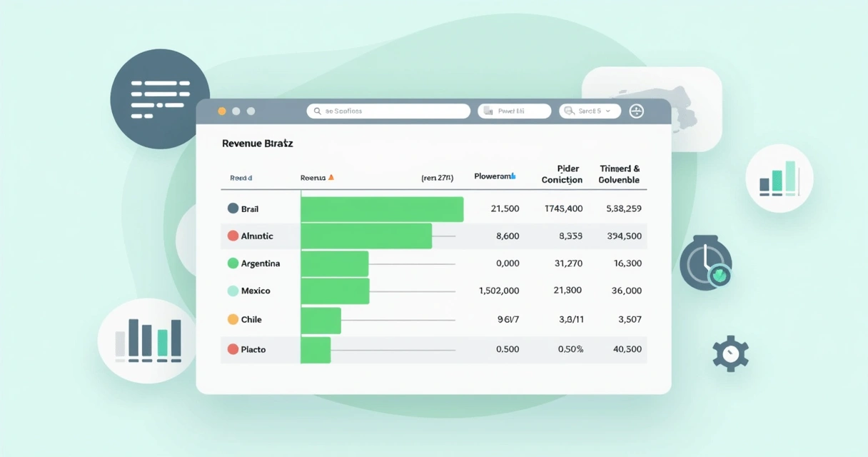The height and width of the screenshot is (457, 868).
Task: Click the Ploweram column header
Action: pos(495,176)
